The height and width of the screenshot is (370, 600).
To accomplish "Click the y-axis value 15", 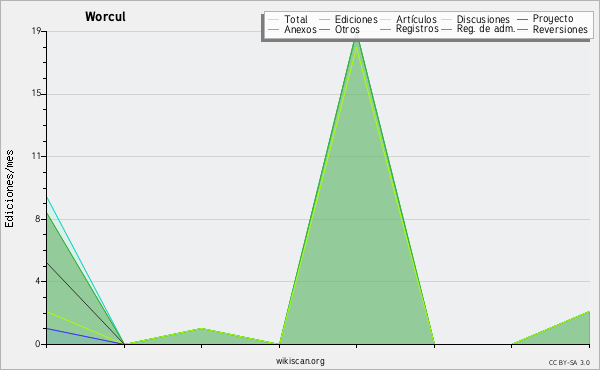I will (36, 94).
